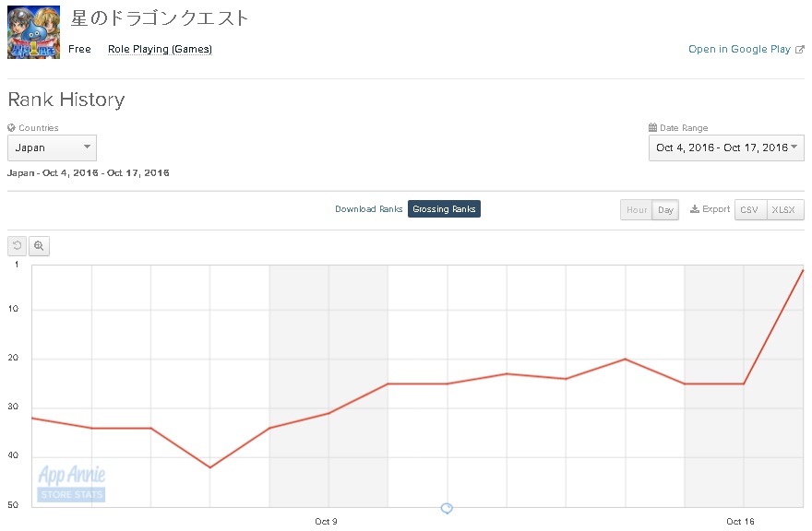The width and height of the screenshot is (812, 531).
Task: Click the globe icon next to Countries
Action: (12, 128)
